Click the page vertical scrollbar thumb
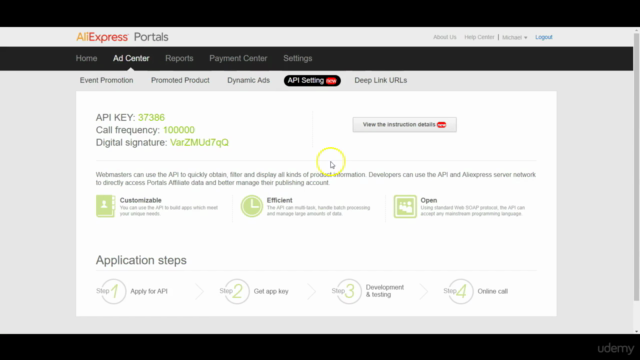Screen dimensions: 640x360 click(x=636, y=167)
